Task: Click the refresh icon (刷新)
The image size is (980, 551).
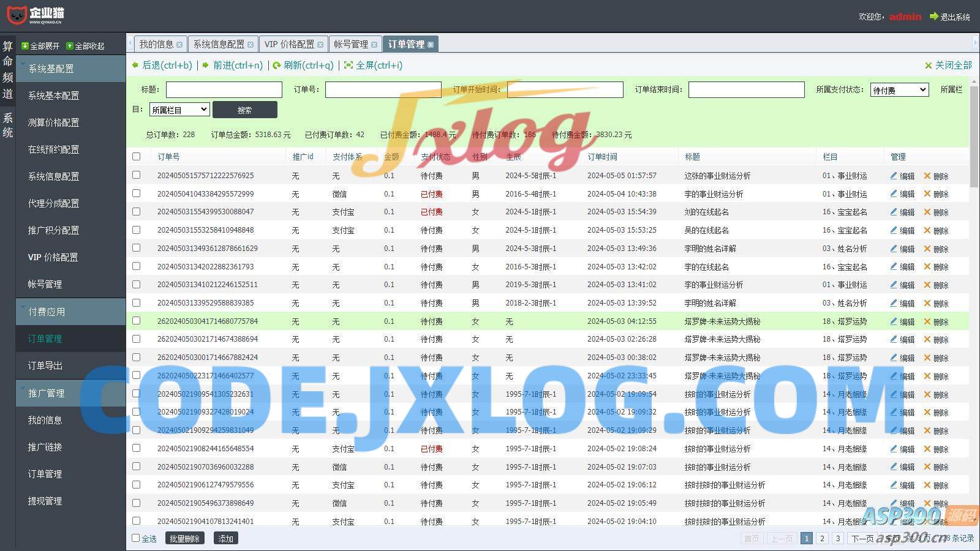Action: coord(277,66)
